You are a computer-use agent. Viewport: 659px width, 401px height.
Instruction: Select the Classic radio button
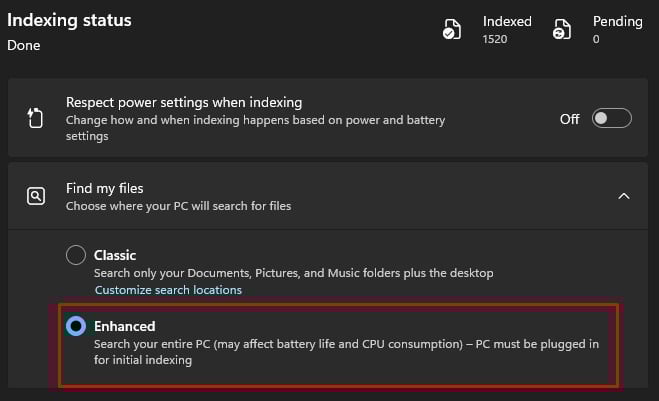pos(76,255)
